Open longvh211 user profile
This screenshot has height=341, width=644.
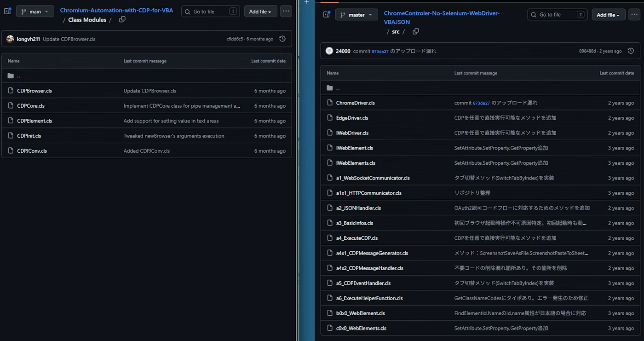(29, 39)
